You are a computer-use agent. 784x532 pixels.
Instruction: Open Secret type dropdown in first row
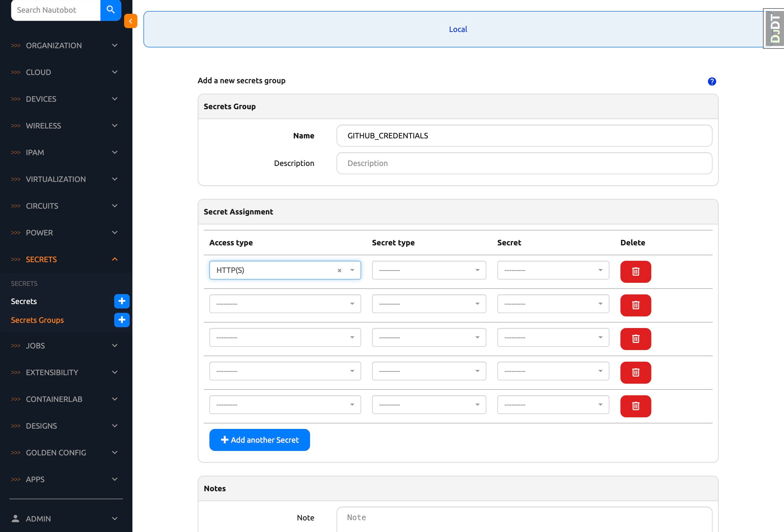pos(429,270)
